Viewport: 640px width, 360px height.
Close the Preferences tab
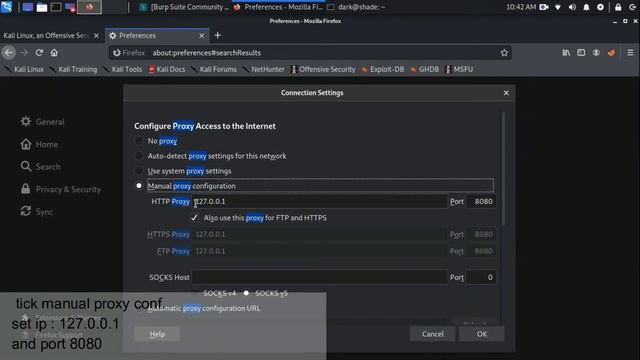(202, 36)
